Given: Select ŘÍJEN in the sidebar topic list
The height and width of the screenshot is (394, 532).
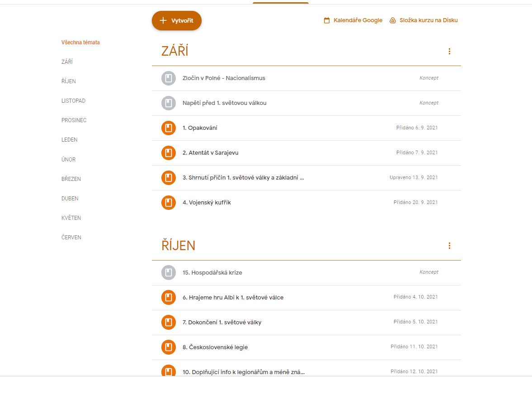Looking at the screenshot, I should pos(69,81).
